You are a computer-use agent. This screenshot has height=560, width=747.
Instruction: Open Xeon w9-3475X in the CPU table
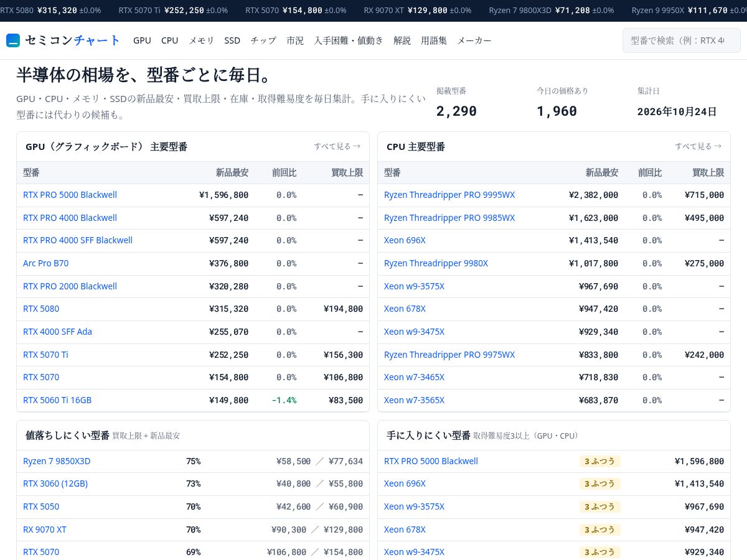coord(414,332)
